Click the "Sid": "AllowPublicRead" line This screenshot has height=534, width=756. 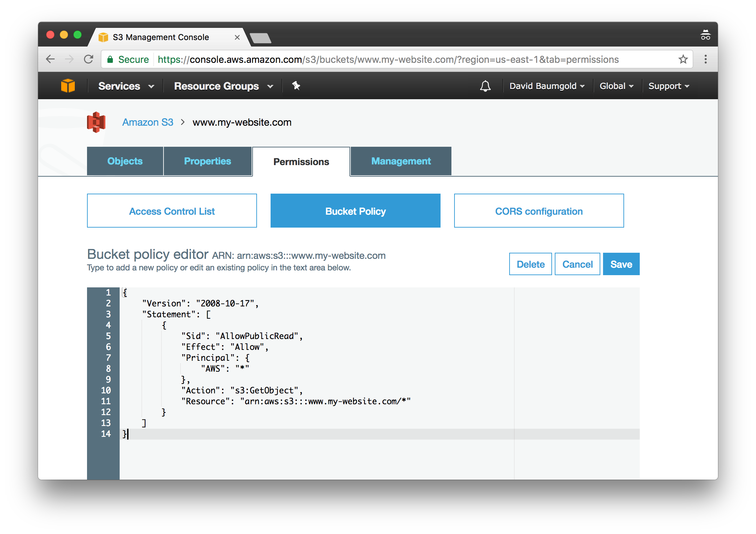242,336
